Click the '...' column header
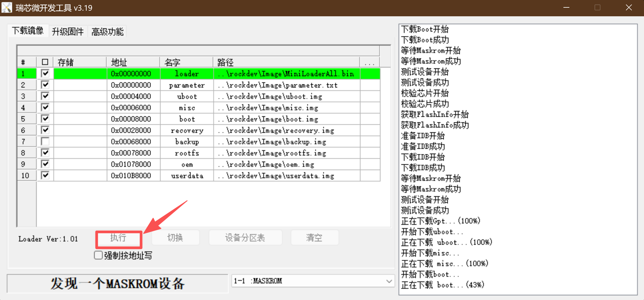 370,62
